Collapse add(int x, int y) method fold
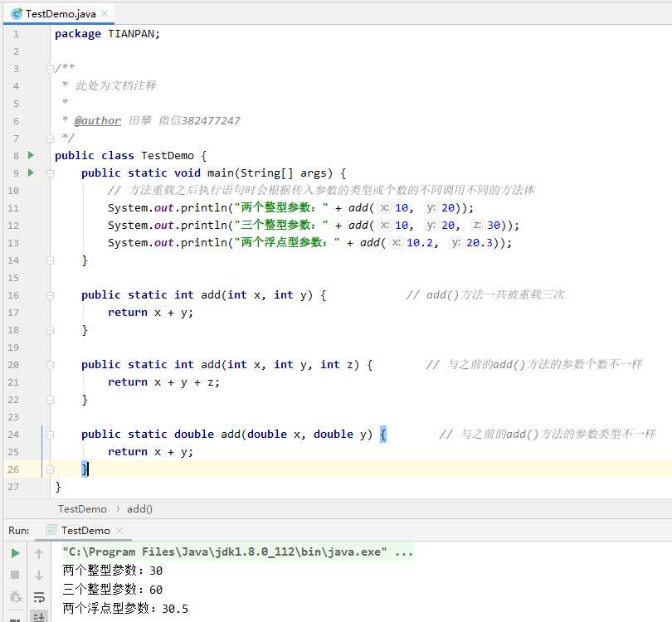 (x=50, y=295)
